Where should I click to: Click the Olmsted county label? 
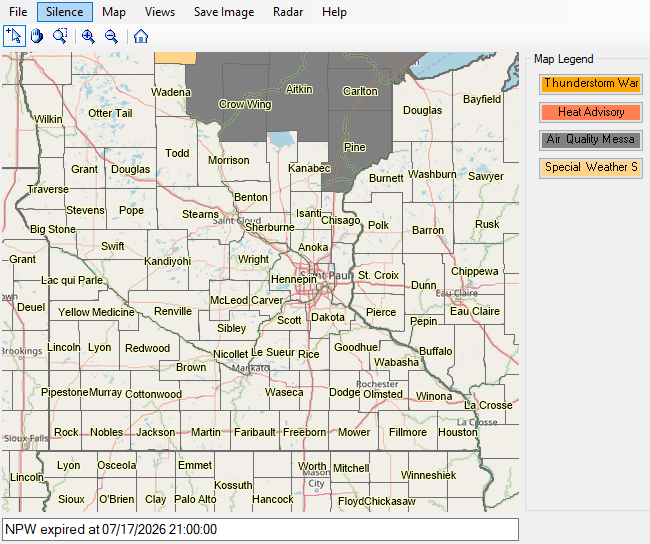click(x=383, y=394)
